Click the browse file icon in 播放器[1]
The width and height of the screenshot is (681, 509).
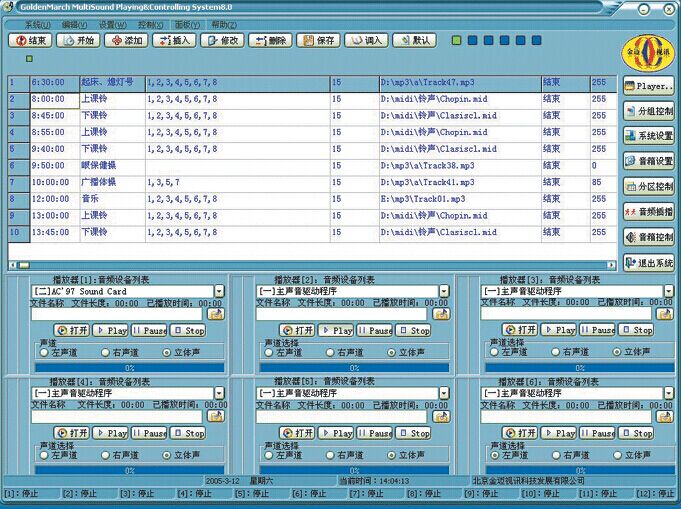point(216,314)
